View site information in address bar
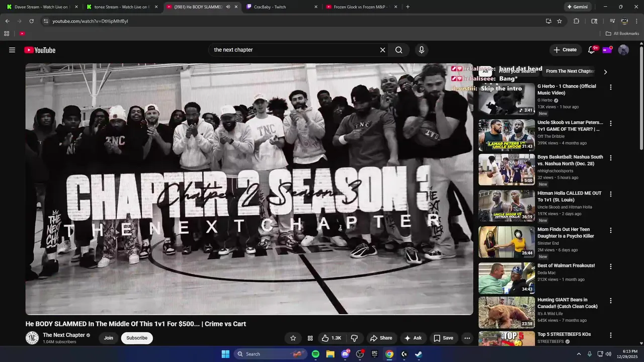 [x=46, y=21]
